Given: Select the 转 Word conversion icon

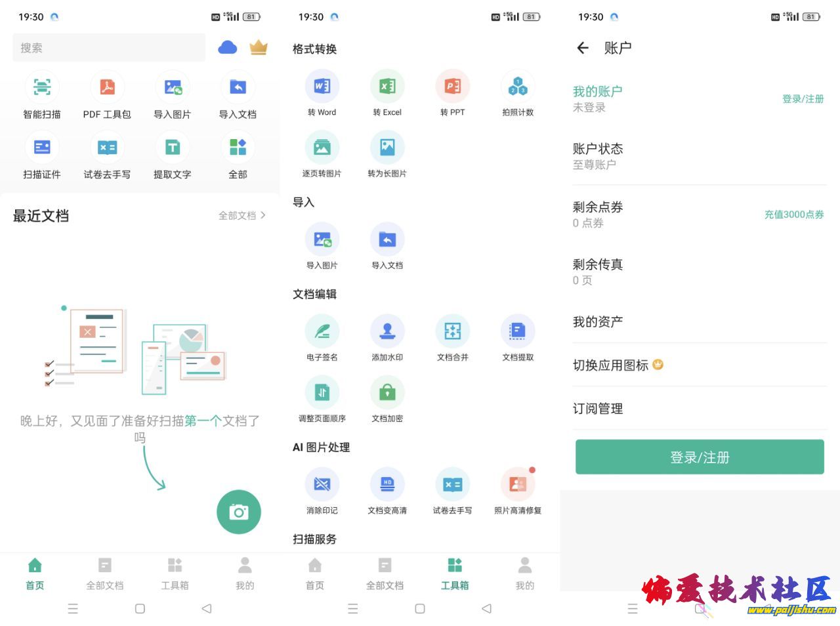Looking at the screenshot, I should click(x=322, y=87).
